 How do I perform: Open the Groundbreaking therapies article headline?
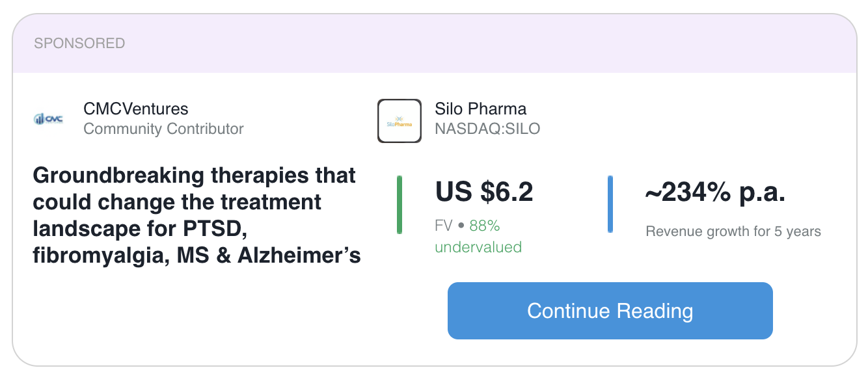pos(197,216)
